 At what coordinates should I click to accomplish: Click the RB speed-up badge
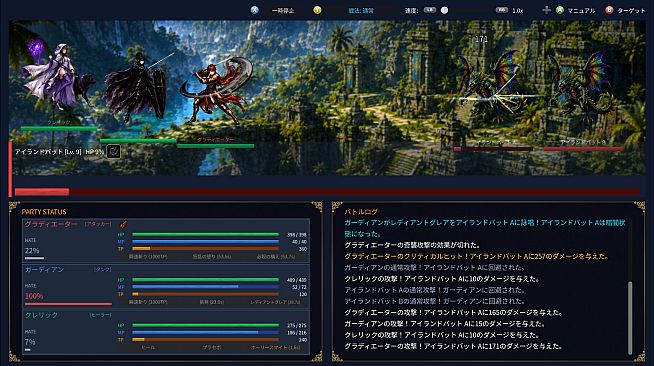click(x=502, y=10)
